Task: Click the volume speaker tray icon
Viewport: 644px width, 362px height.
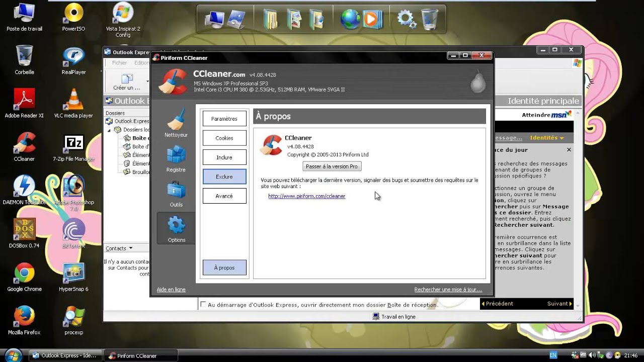Action: click(x=592, y=355)
